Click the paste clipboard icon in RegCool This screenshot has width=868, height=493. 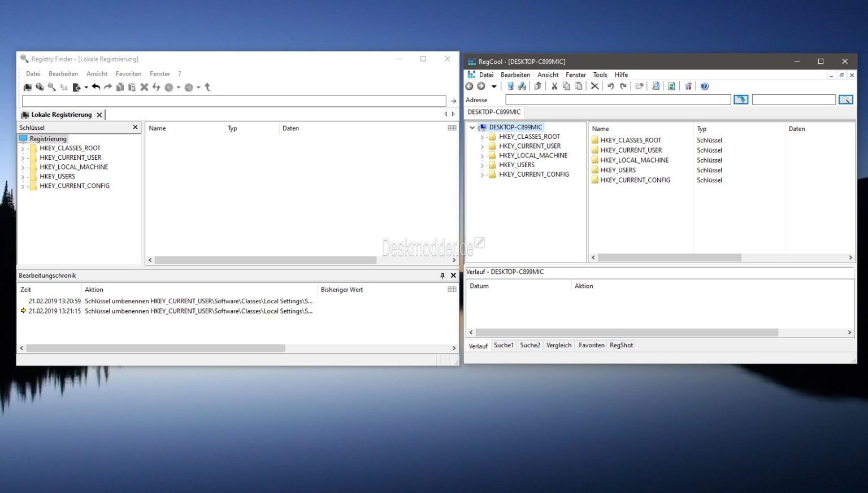coord(579,86)
